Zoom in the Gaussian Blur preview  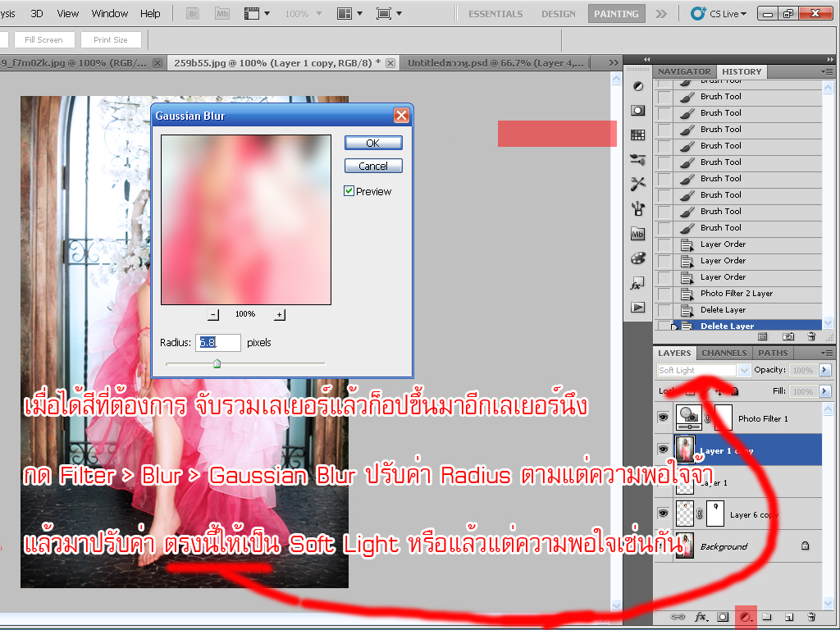[x=280, y=314]
